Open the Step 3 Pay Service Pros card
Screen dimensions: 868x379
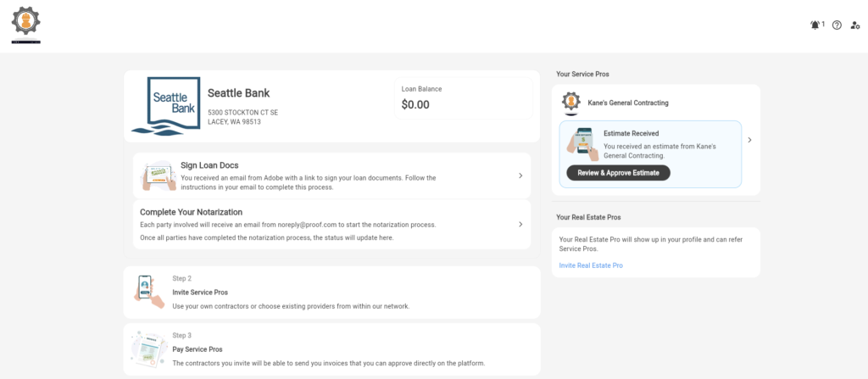point(331,349)
